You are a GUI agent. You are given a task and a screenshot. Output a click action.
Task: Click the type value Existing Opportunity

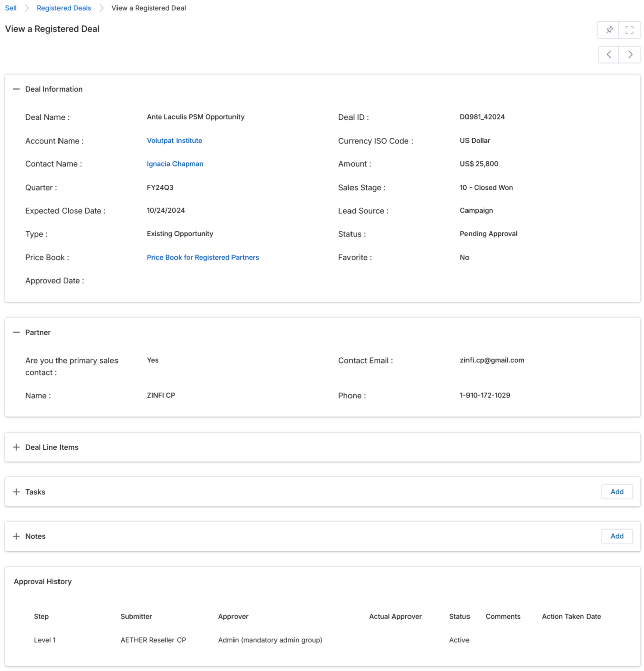click(180, 234)
